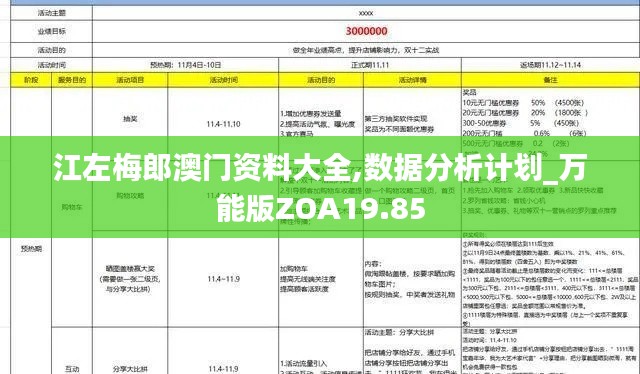
Task: Select the 所有得奖必须在楼层达到111后生效 rules cell
Action: pyautogui.click(x=550, y=279)
